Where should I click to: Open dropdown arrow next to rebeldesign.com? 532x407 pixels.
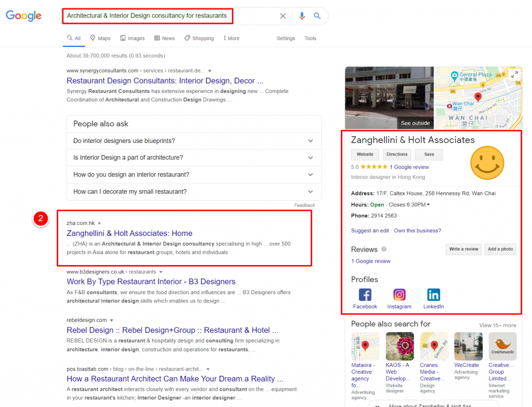click(x=111, y=320)
